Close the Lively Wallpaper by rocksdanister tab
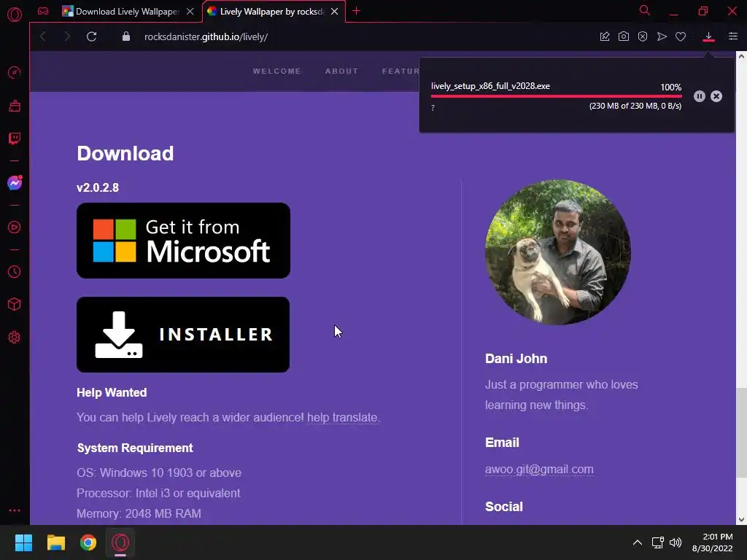Image resolution: width=747 pixels, height=560 pixels. pos(334,12)
